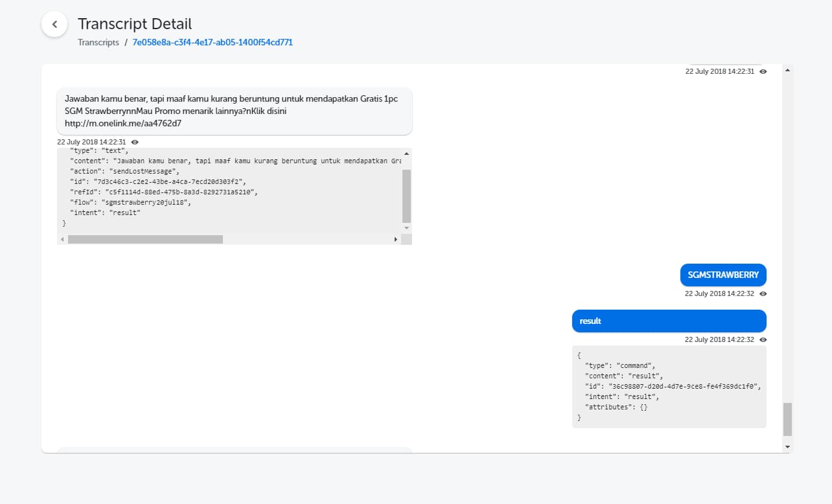Click the JSON box scroll-right arrow

click(396, 239)
